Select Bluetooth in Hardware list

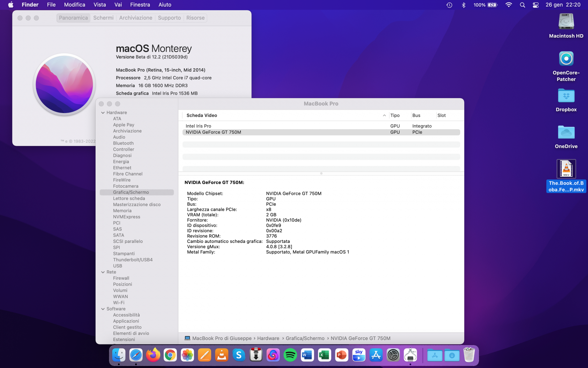(123, 143)
